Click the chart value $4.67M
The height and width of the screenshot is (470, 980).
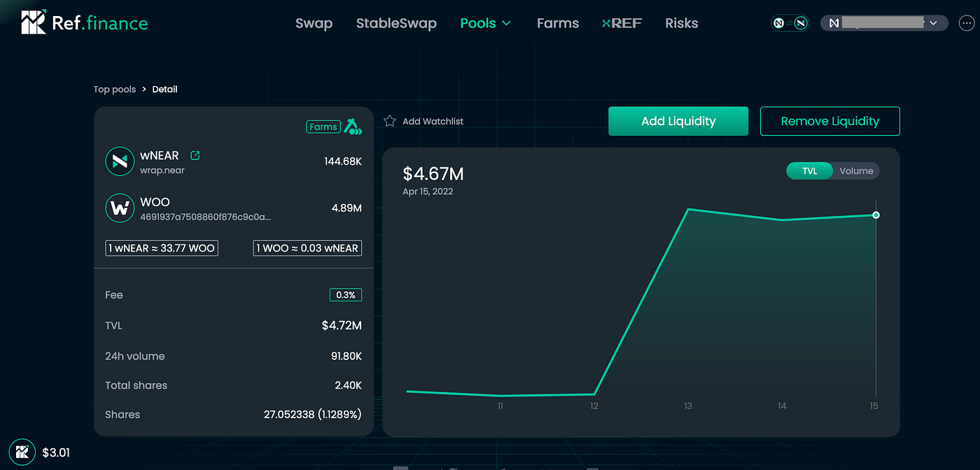pyautogui.click(x=433, y=174)
